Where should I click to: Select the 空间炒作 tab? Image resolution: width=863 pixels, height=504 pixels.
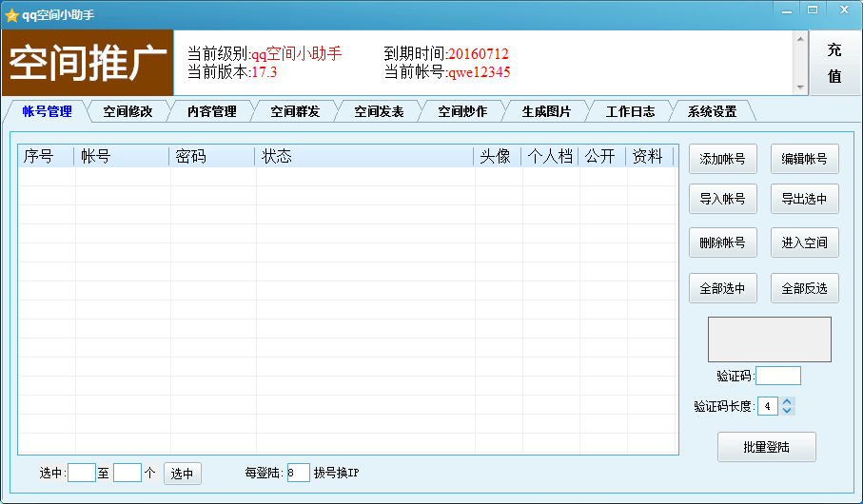coord(462,111)
